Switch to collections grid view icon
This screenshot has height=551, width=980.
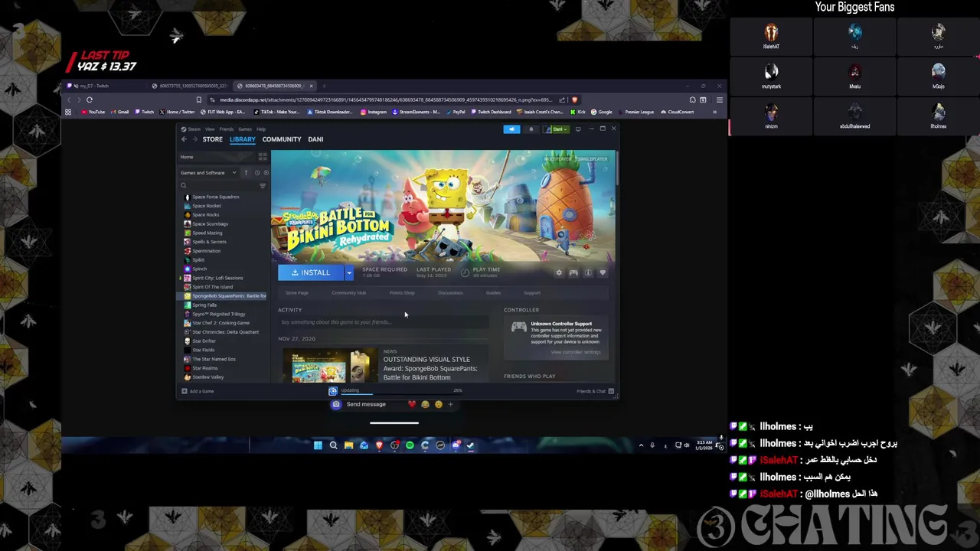pyautogui.click(x=263, y=157)
